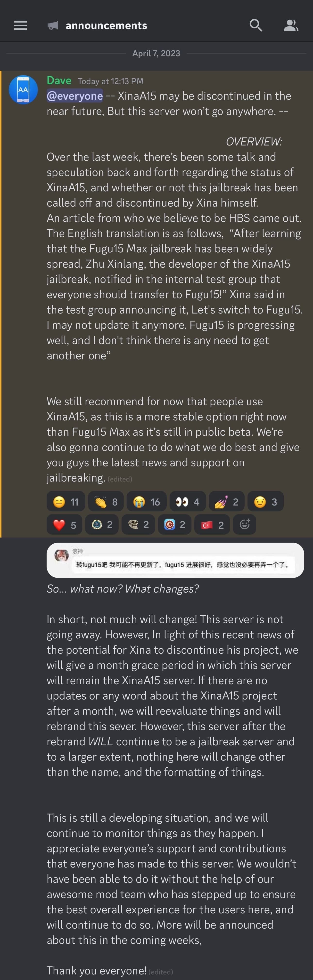Open Dave's profile avatar
The image size is (313, 980).
pos(23,90)
